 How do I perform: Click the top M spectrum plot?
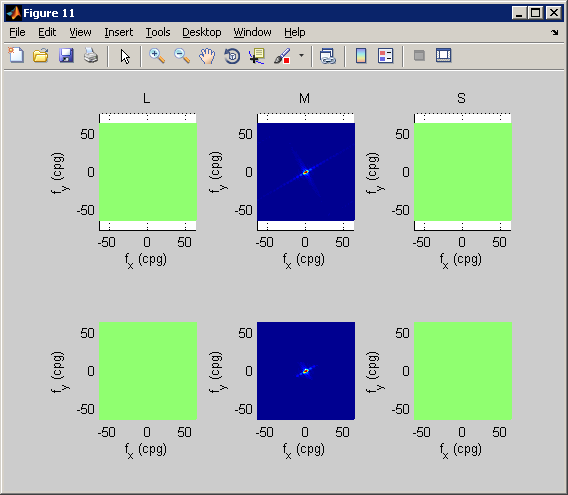tap(306, 172)
